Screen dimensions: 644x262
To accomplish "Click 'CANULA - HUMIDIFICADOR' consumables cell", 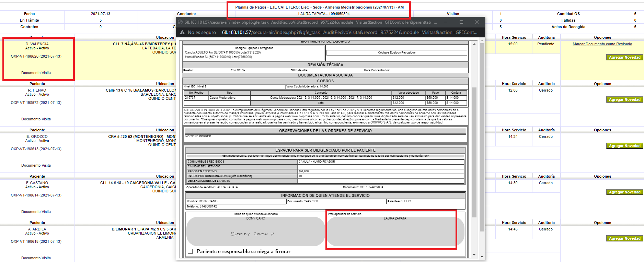I will (x=381, y=162).
